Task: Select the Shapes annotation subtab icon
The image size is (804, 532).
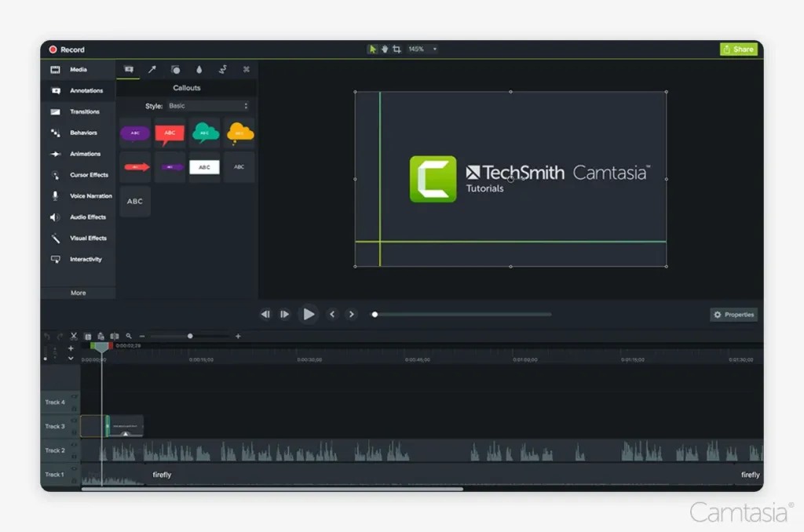Action: pos(176,69)
